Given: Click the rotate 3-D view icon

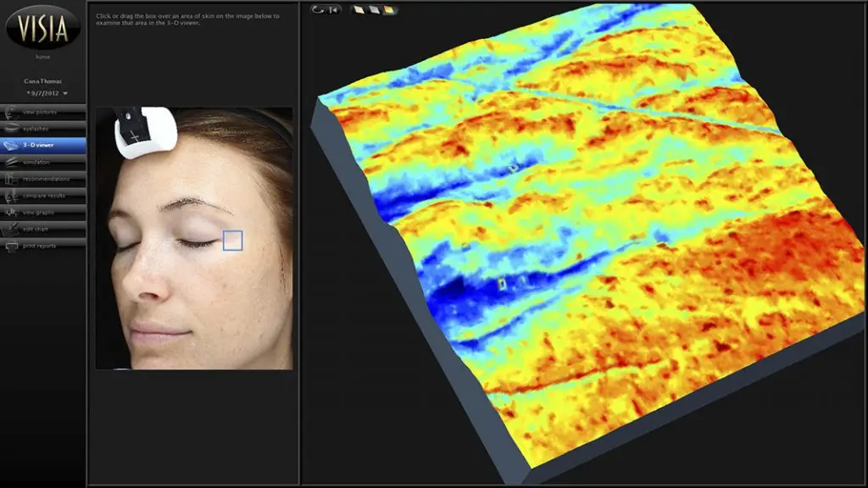Looking at the screenshot, I should pyautogui.click(x=318, y=10).
